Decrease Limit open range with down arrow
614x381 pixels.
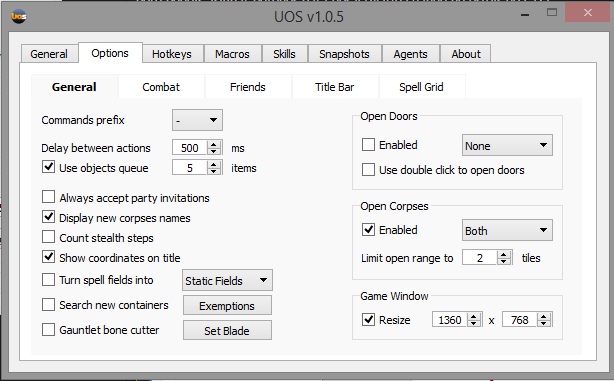504,262
